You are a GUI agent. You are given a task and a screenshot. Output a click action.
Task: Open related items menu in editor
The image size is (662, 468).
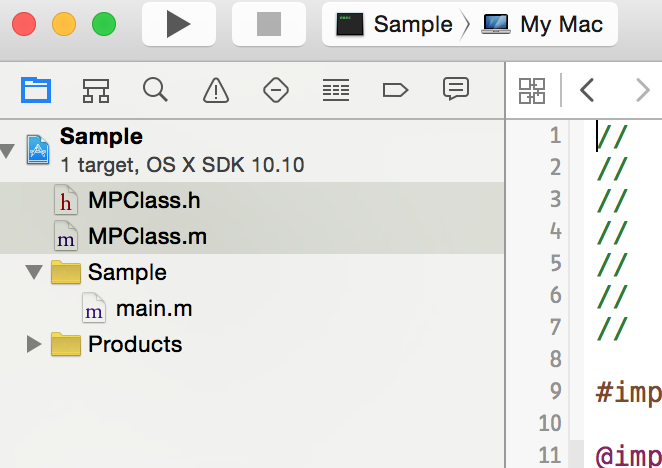click(x=532, y=90)
